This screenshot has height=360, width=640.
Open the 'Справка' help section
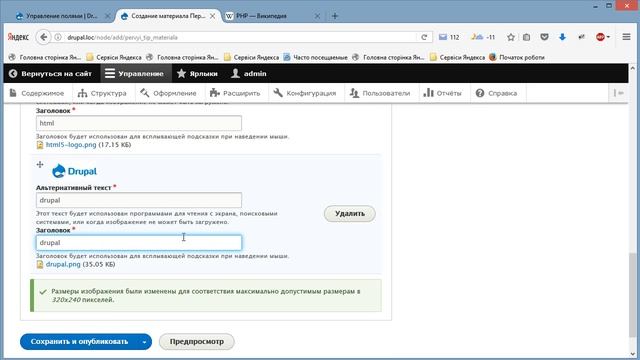click(497, 93)
